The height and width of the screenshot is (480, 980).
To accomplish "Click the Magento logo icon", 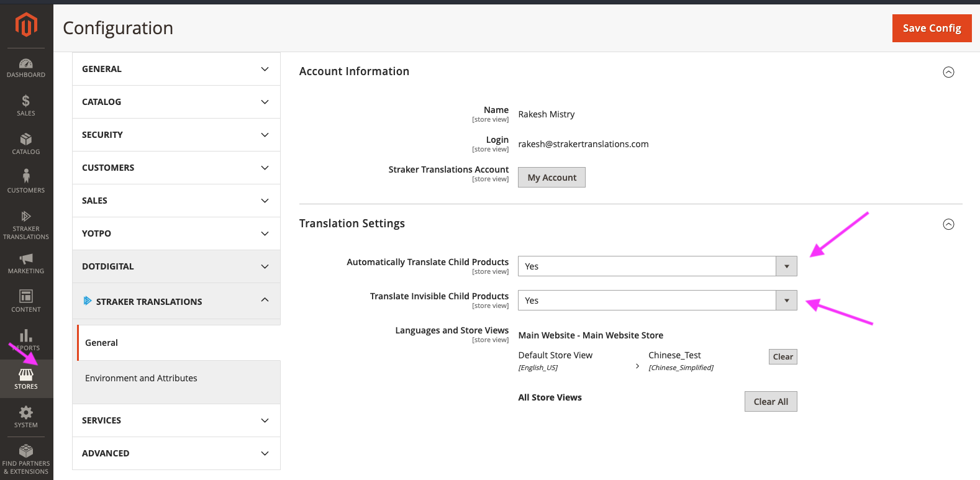I will 26,25.
